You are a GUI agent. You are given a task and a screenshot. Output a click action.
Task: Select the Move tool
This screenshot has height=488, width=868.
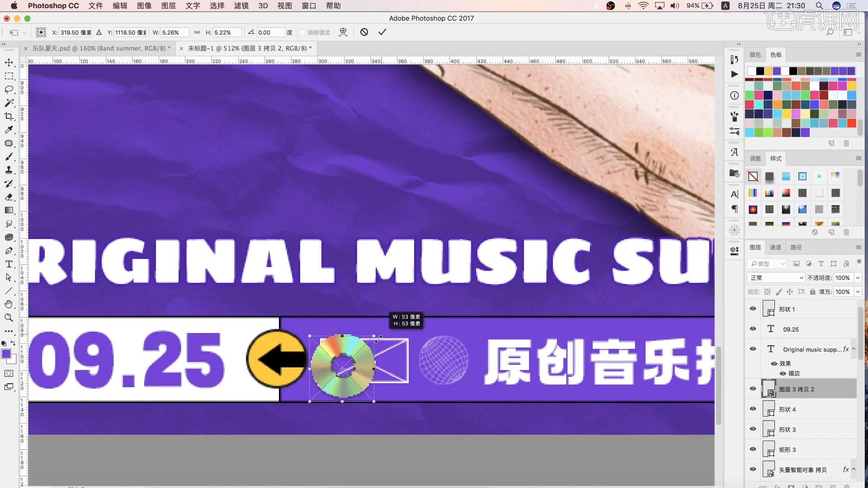[x=9, y=62]
